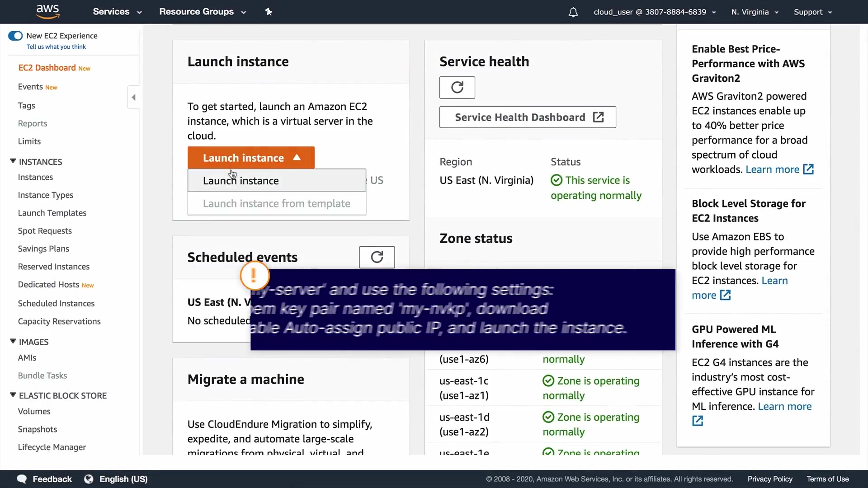
Task: Open the N. Virginia region dropdown
Action: (x=755, y=12)
